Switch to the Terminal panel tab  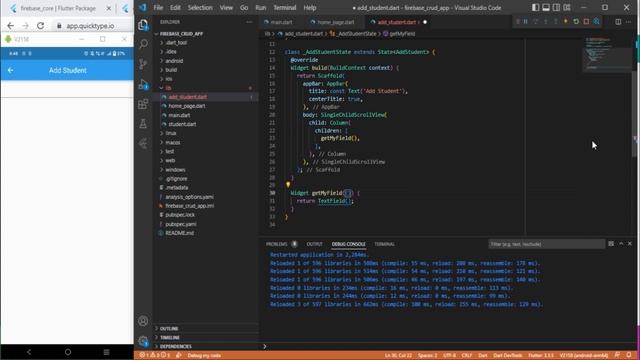(384, 244)
